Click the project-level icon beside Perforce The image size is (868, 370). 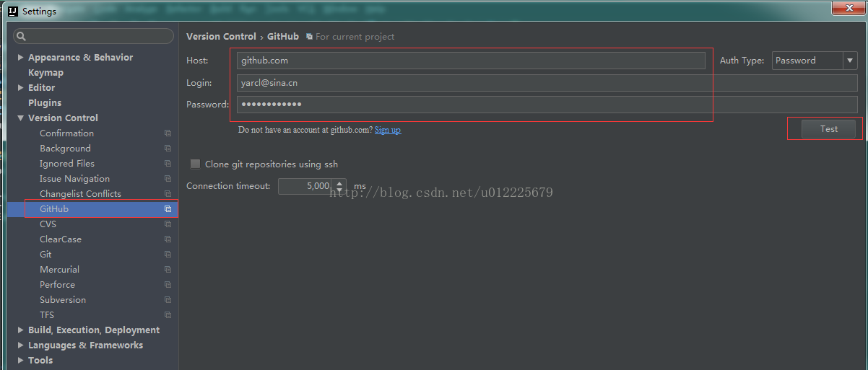(168, 285)
